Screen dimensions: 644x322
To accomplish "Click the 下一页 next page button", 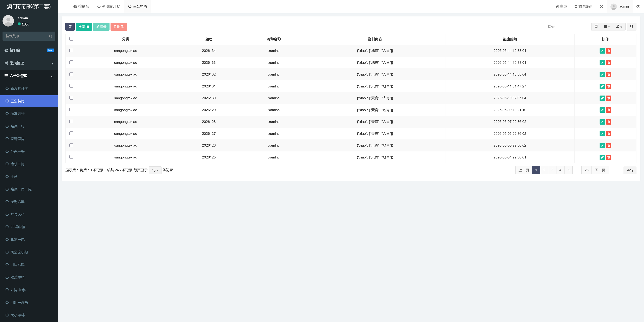I will pos(600,170).
